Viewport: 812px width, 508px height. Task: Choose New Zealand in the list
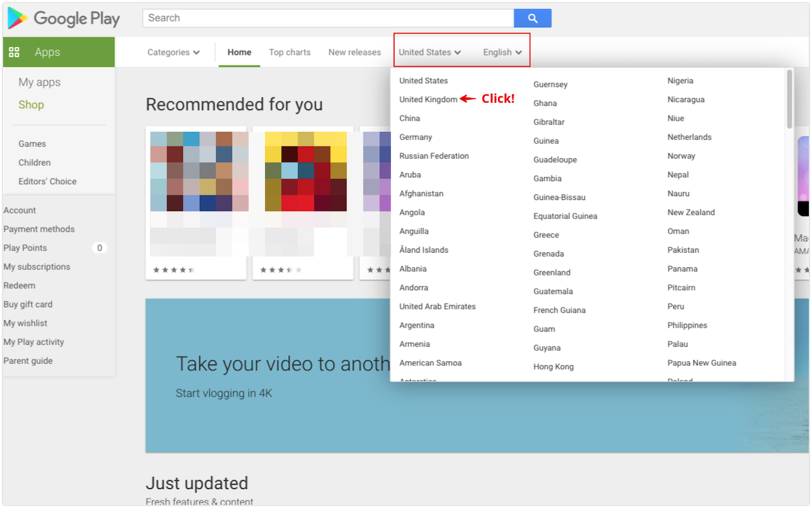click(x=691, y=212)
